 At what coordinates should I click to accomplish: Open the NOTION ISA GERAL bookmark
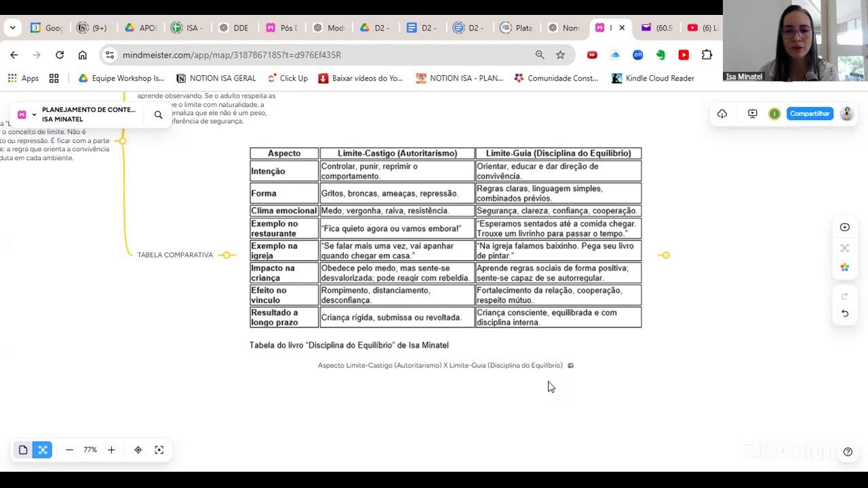coord(216,78)
